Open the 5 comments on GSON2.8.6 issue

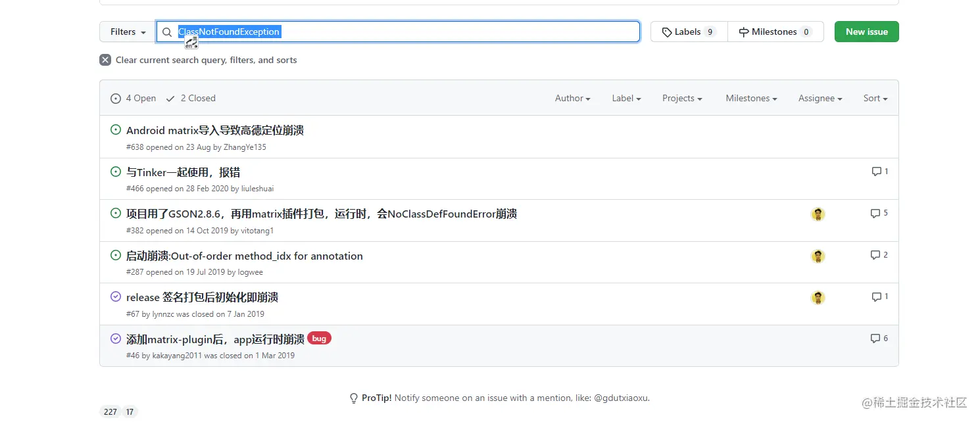(x=879, y=213)
